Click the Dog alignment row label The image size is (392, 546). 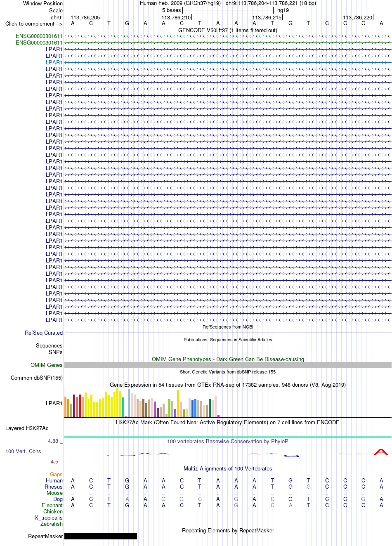pyautogui.click(x=58, y=499)
